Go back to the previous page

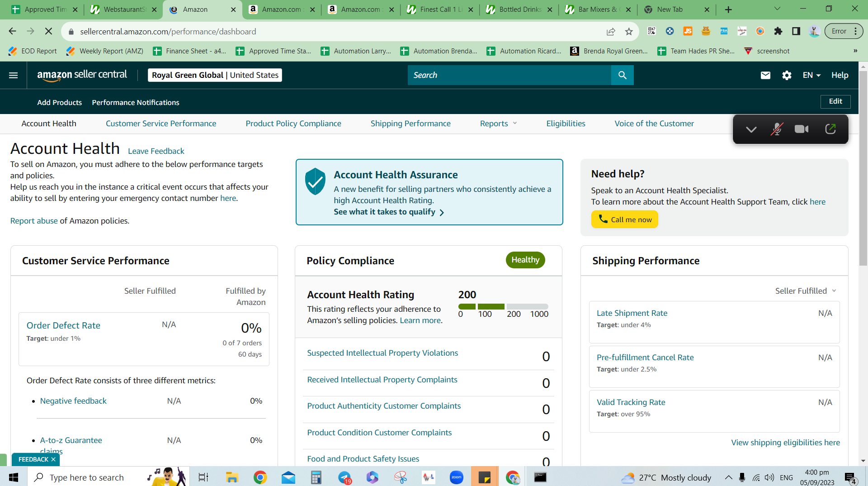(x=12, y=31)
